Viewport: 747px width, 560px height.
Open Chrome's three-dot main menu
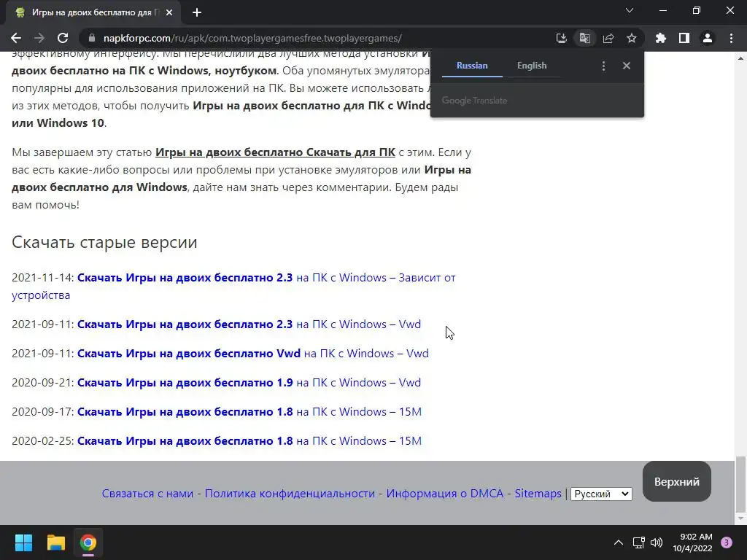(731, 38)
